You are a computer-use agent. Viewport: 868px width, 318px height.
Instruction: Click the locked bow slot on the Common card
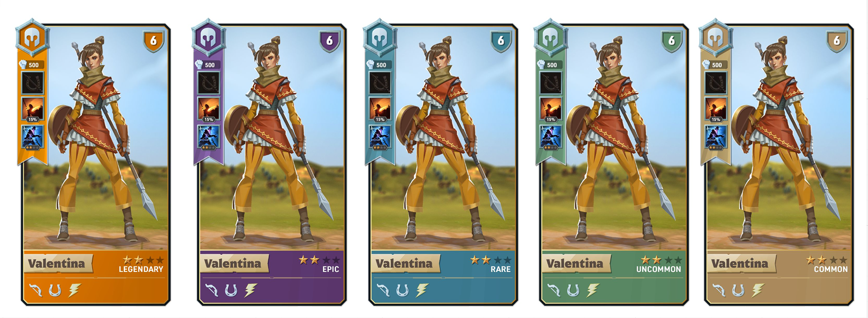pyautogui.click(x=716, y=83)
